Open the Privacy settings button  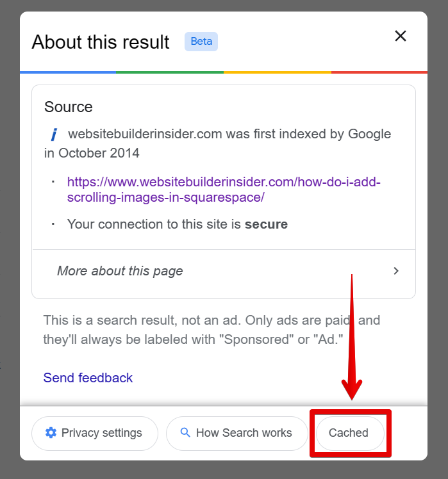pyautogui.click(x=95, y=433)
